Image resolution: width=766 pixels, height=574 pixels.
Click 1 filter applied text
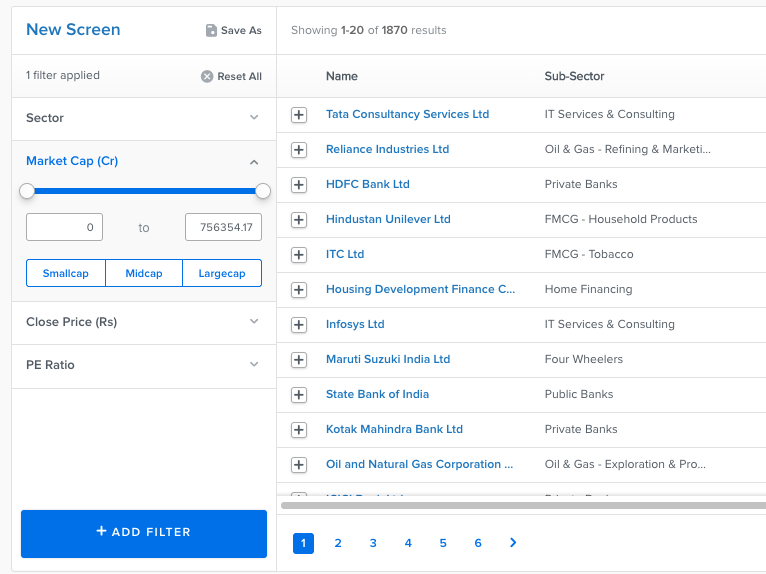point(63,75)
